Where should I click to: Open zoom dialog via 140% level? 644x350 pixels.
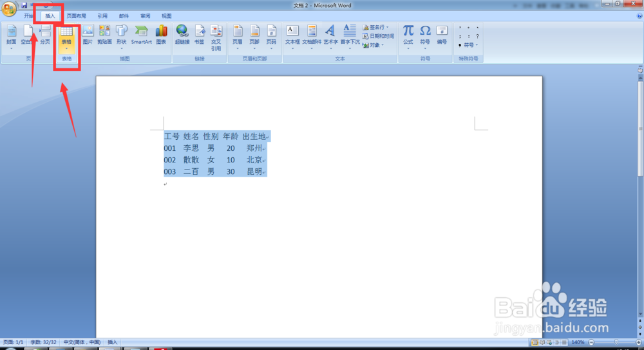click(578, 342)
